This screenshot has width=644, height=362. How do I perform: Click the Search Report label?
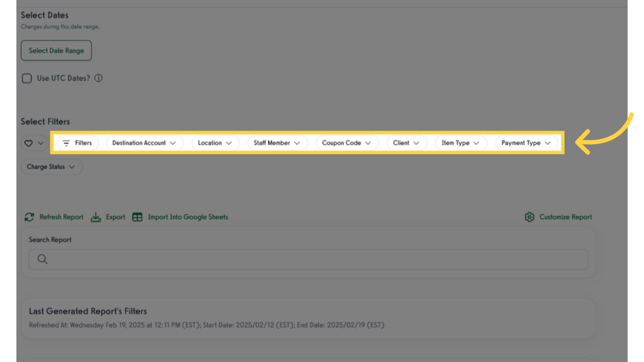[50, 239]
